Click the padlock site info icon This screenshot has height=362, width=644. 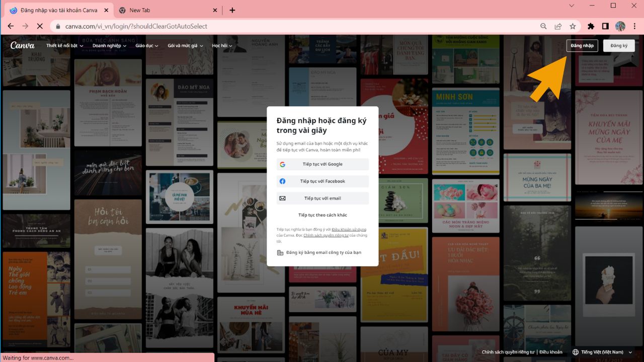(58, 26)
